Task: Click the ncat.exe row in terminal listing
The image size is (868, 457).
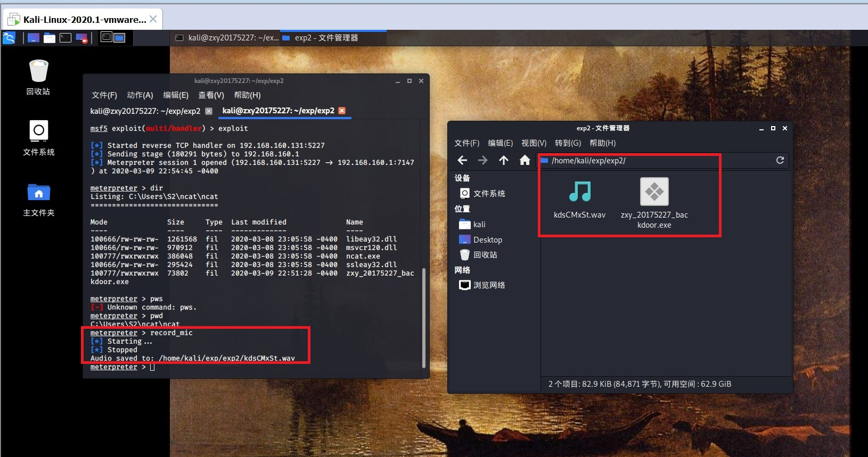Action: [x=235, y=256]
